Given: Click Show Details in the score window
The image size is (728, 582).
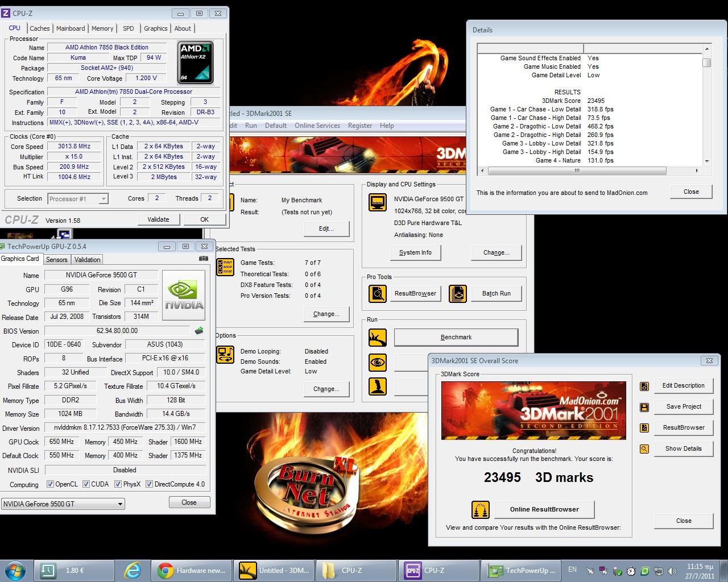Looking at the screenshot, I should tap(684, 448).
